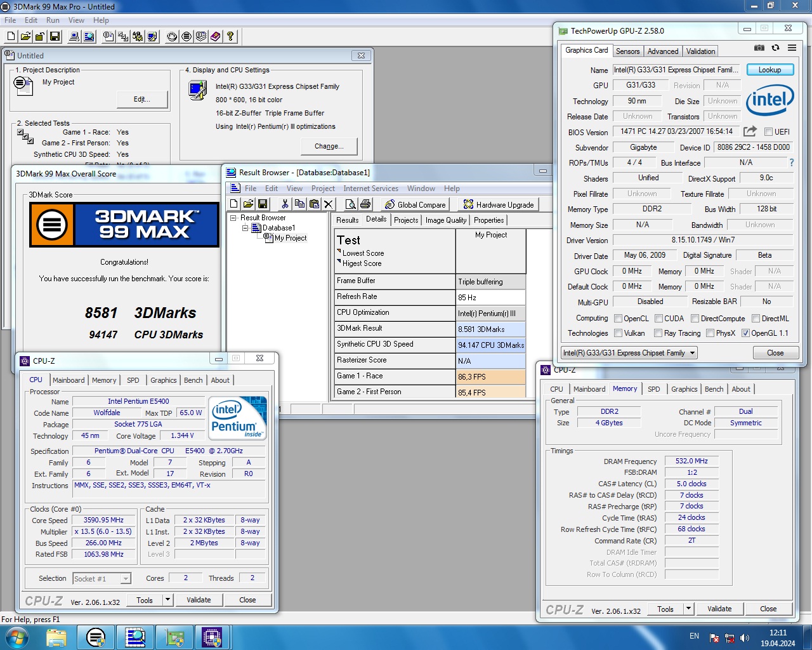Screen dimensions: 812x650
Task: Toggle Ray Tracing checkbox in GPU-Z
Action: [x=658, y=333]
